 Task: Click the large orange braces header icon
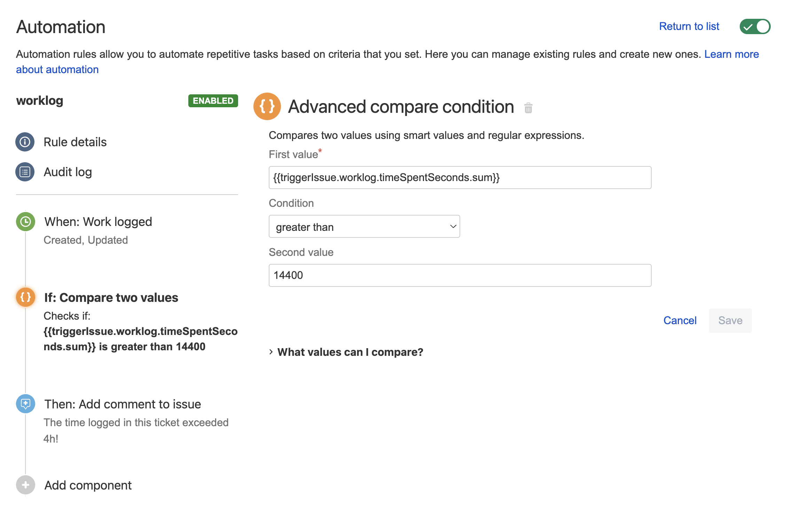(267, 107)
